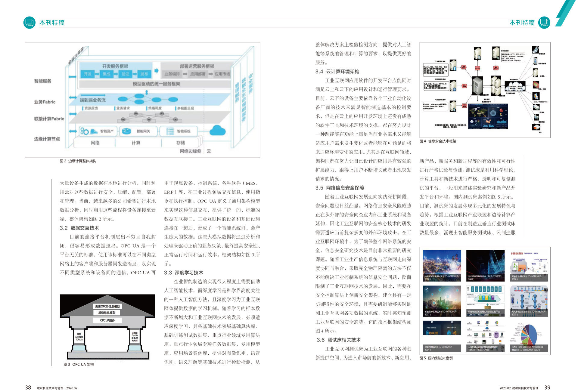Click the 多视图呈现 label in Figure 2

185,108
